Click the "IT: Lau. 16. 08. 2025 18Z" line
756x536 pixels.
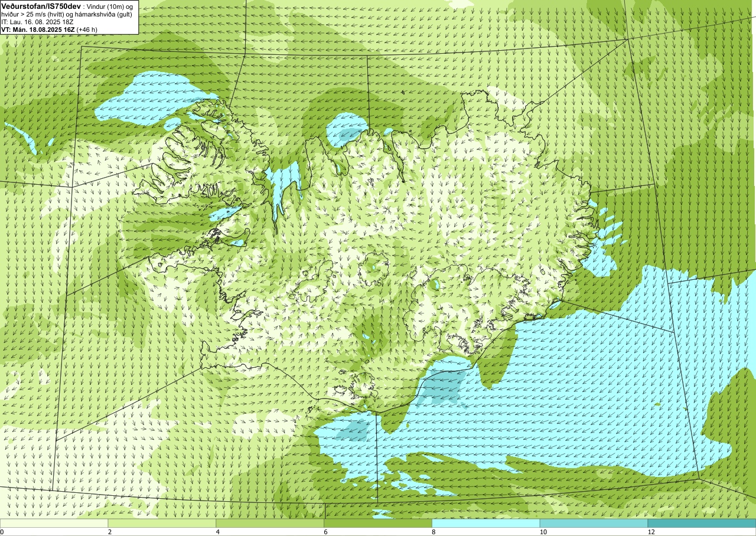37,22
